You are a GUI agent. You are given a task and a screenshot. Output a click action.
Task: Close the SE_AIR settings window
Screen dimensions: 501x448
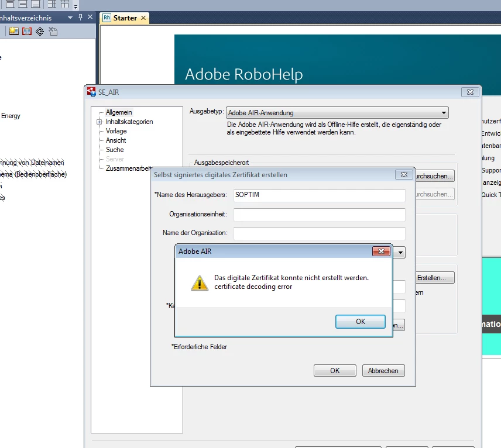pyautogui.click(x=470, y=92)
